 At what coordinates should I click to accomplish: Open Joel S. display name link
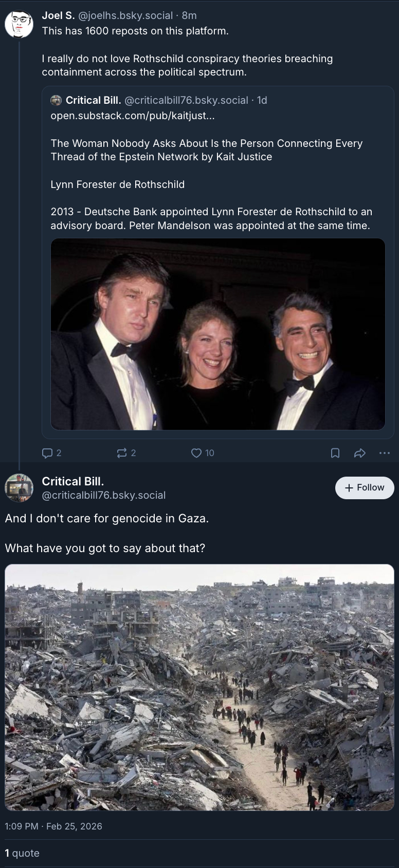click(x=58, y=16)
